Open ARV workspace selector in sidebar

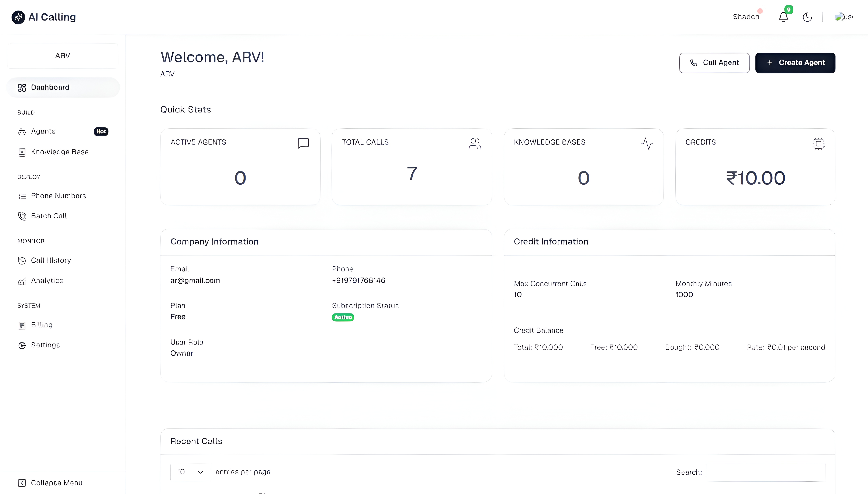click(63, 56)
